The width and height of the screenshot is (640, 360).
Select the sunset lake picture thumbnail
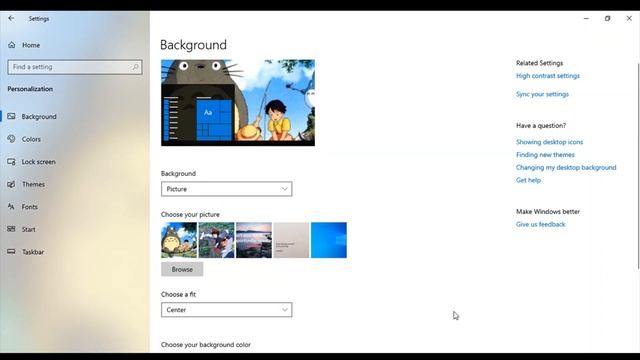[254, 240]
